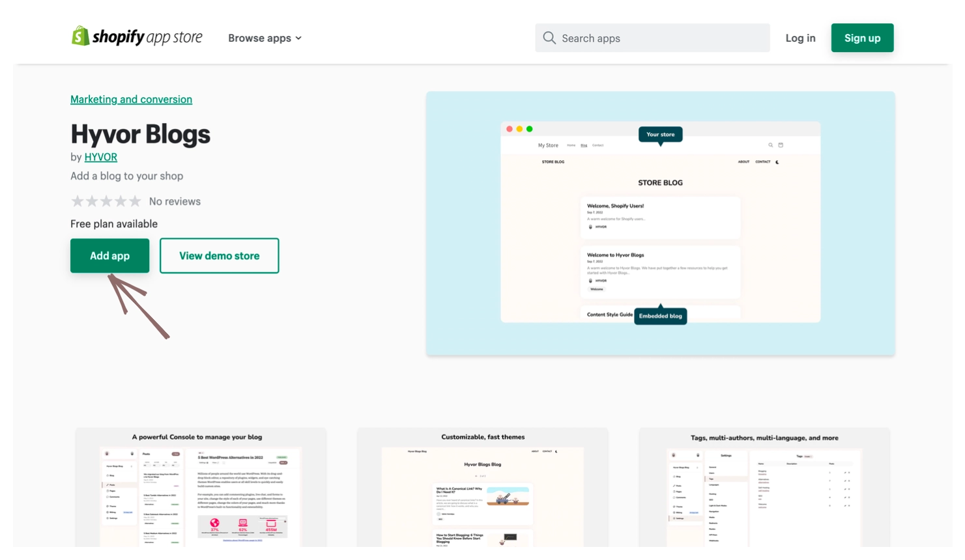Open the main Store Blog preview screenshot
Image resolution: width=965 pixels, height=560 pixels.
pyautogui.click(x=660, y=223)
